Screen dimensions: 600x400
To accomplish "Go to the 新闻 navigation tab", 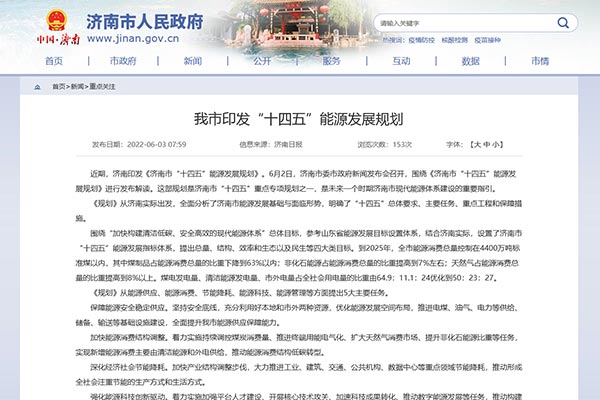I will point(193,62).
